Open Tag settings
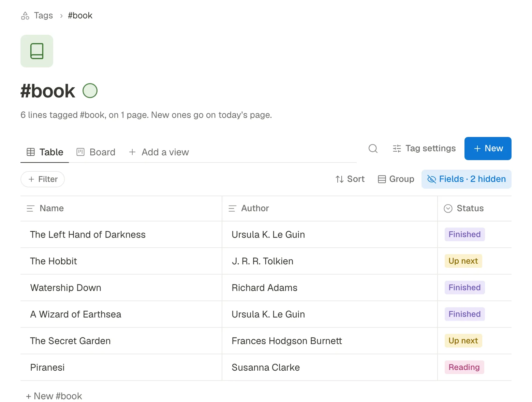Image resolution: width=532 pixels, height=402 pixels. (424, 149)
